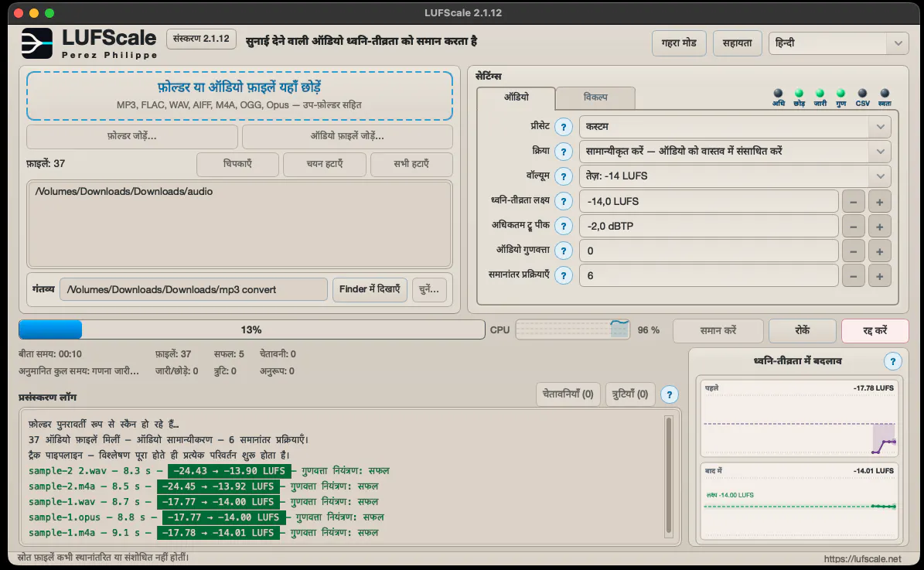This screenshot has height=570, width=924.
Task: Show चेतावनियाँ (0) list
Action: 568,394
